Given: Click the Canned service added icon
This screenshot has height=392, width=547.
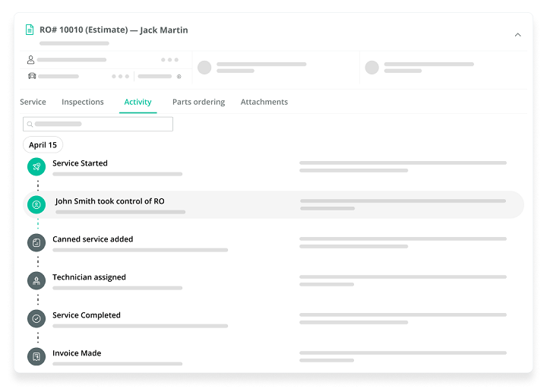Looking at the screenshot, I should click(x=36, y=243).
